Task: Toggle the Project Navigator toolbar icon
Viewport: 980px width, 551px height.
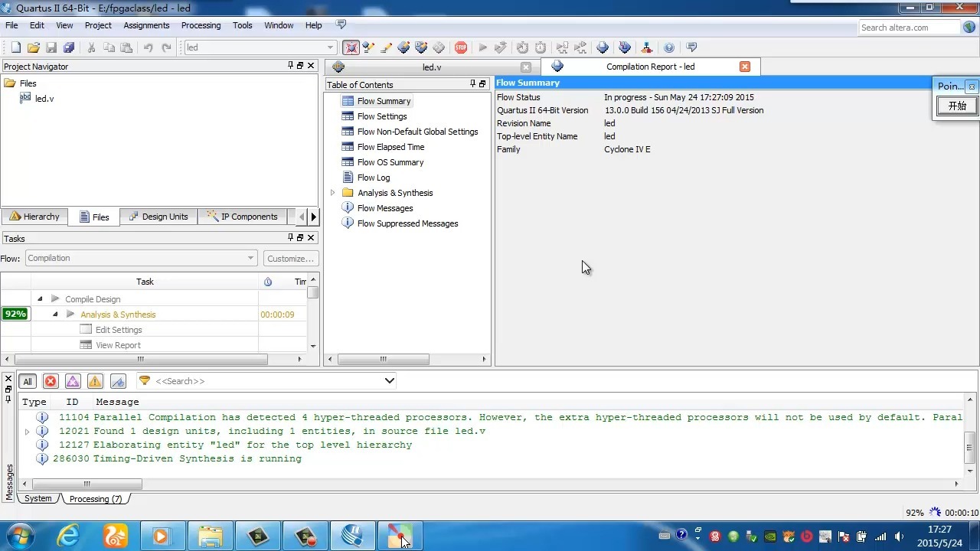Action: [x=351, y=47]
